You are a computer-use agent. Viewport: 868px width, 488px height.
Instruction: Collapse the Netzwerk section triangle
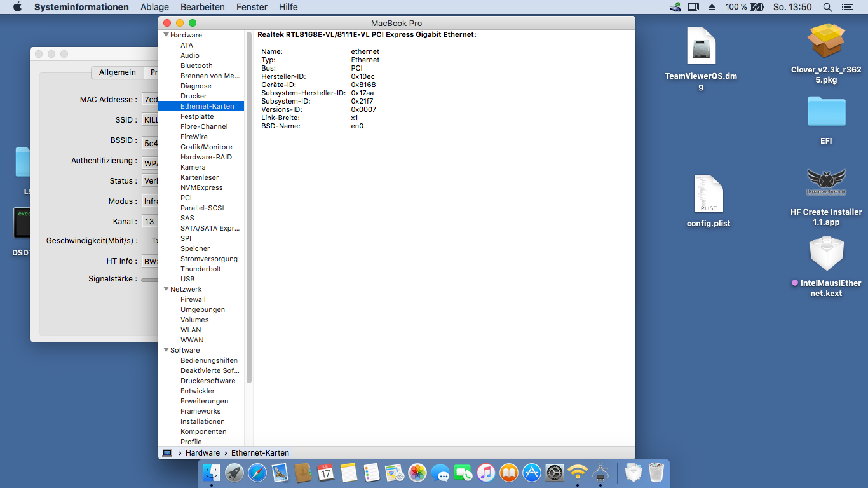166,289
